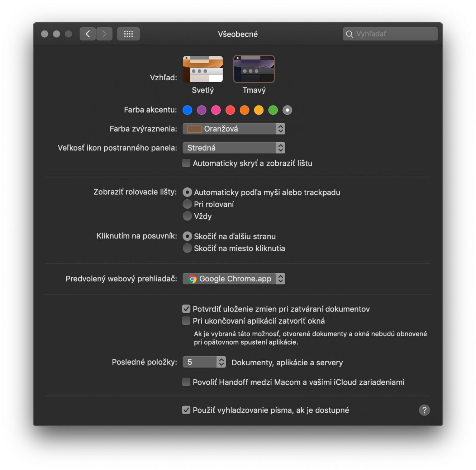
Task: Click the recent items count stepper
Action: point(222,362)
